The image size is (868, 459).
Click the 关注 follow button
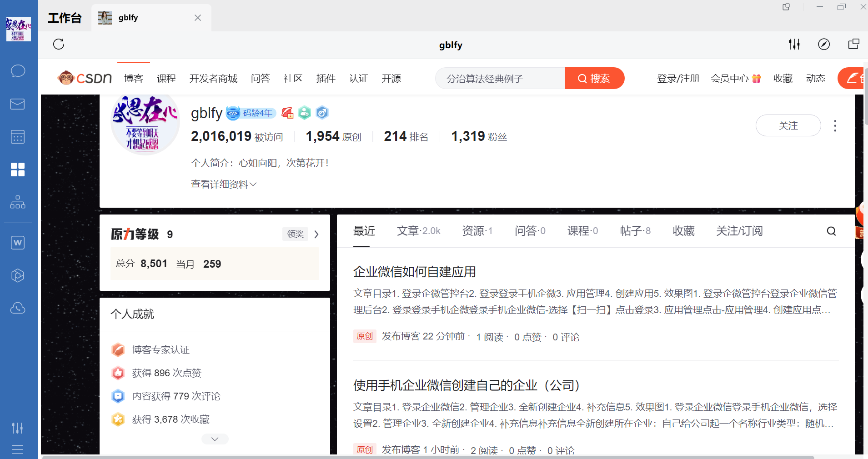pos(788,125)
